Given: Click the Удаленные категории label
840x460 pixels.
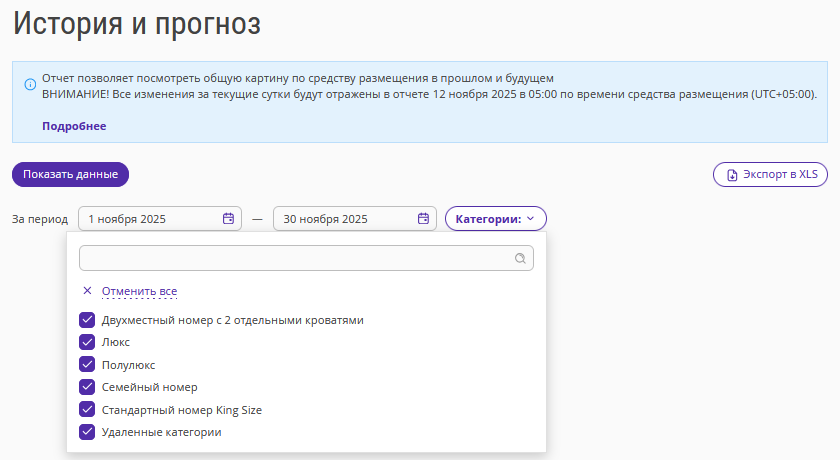Looking at the screenshot, I should click(x=161, y=432).
